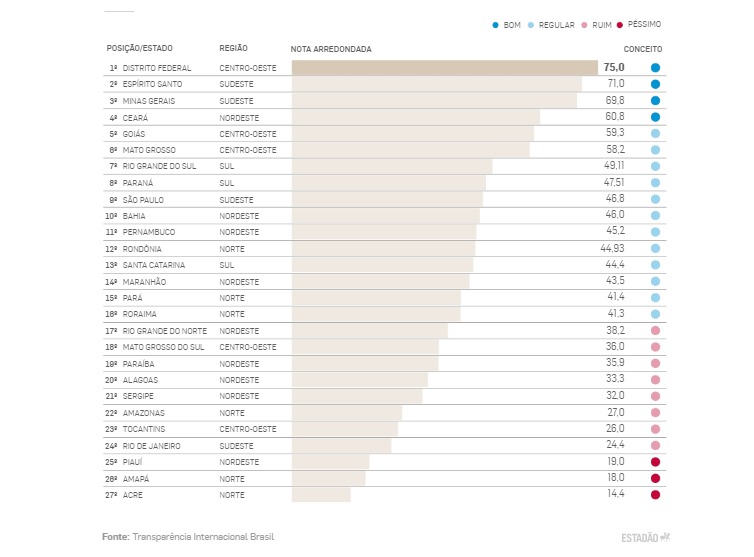Click the 49,11 score for Rio Grande do Sul

pos(612,166)
